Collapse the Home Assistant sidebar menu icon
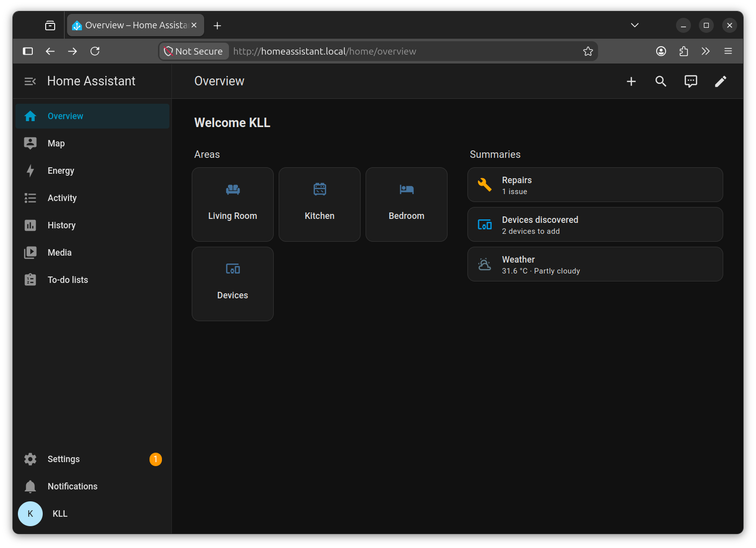The width and height of the screenshot is (756, 548). click(30, 81)
